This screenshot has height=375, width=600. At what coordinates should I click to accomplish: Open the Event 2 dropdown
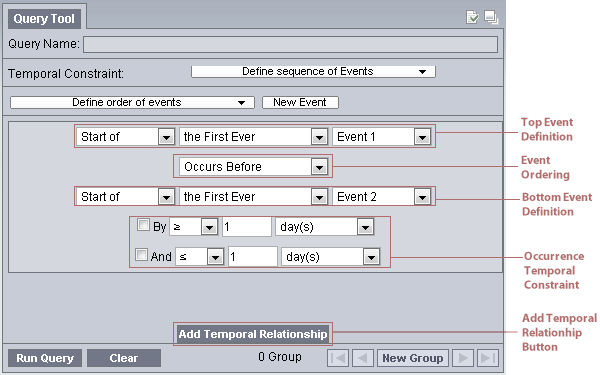tap(382, 197)
